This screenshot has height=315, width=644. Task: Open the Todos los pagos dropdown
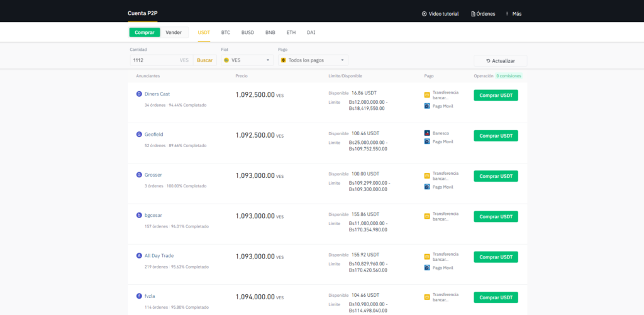(313, 60)
